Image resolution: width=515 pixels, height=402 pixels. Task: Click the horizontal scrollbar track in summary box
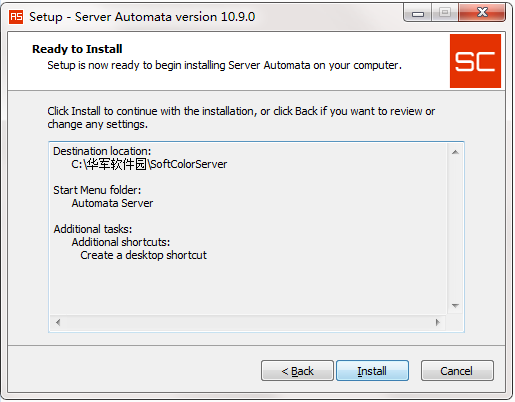[x=248, y=322]
